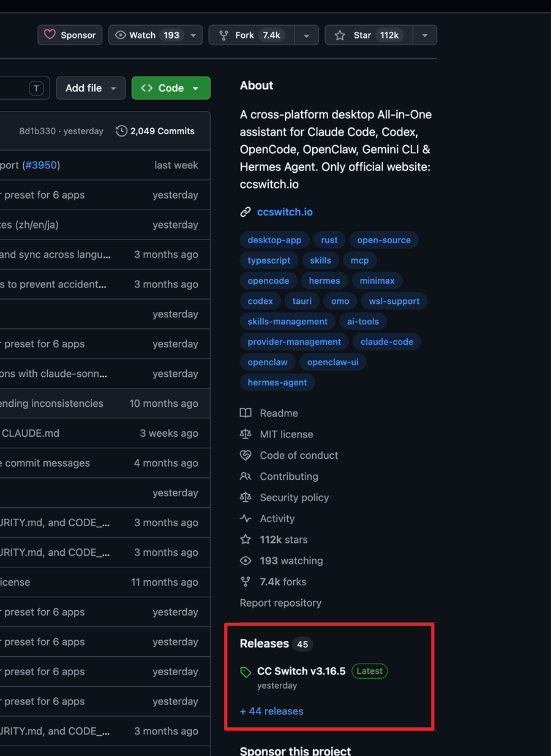The width and height of the screenshot is (551, 756).
Task: Select the wsl-support topic tag
Action: (394, 301)
